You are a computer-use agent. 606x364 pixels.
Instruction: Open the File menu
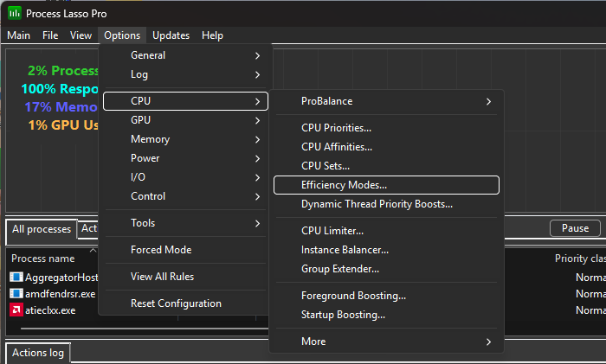[x=50, y=35]
